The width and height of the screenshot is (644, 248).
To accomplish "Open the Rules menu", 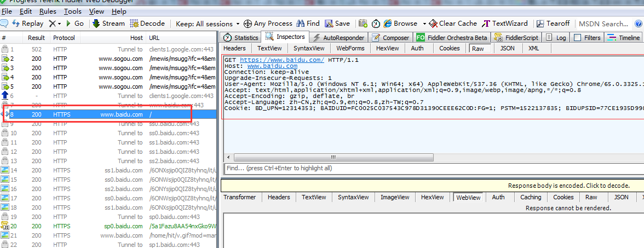I will click(x=48, y=11).
